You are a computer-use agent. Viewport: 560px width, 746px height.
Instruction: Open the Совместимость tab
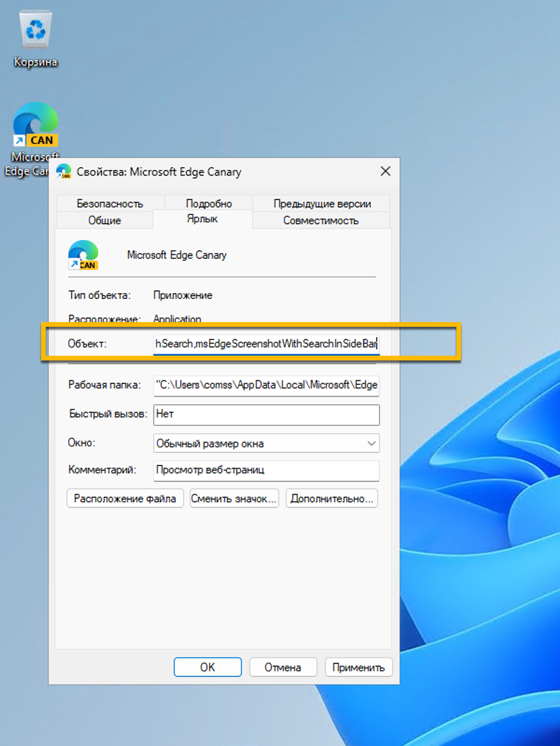tap(321, 220)
